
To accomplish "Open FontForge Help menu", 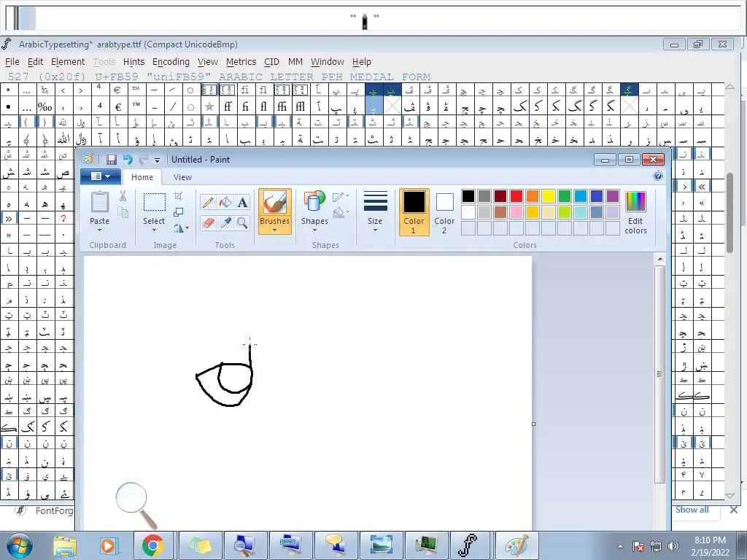I will pos(362,62).
